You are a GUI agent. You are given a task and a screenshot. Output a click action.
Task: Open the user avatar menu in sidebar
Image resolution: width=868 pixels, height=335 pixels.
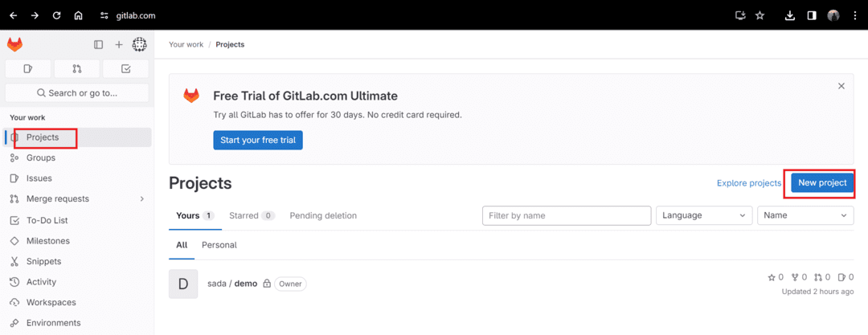pos(139,44)
